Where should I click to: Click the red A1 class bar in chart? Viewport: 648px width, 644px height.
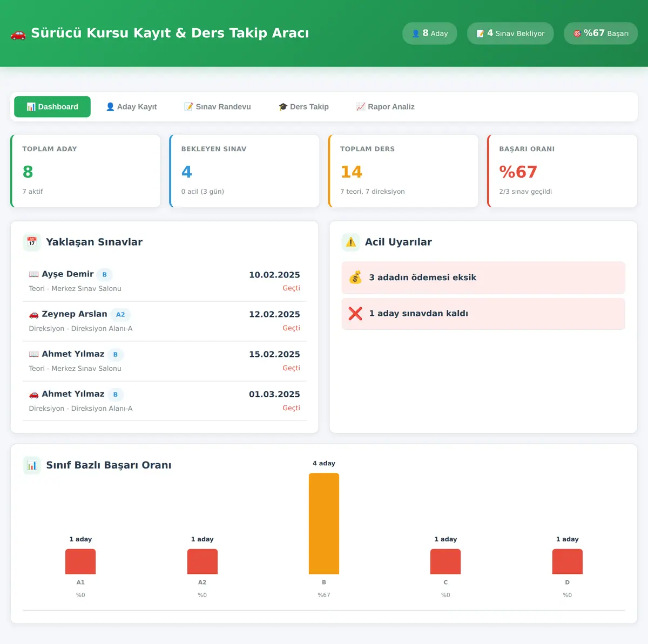click(x=80, y=561)
